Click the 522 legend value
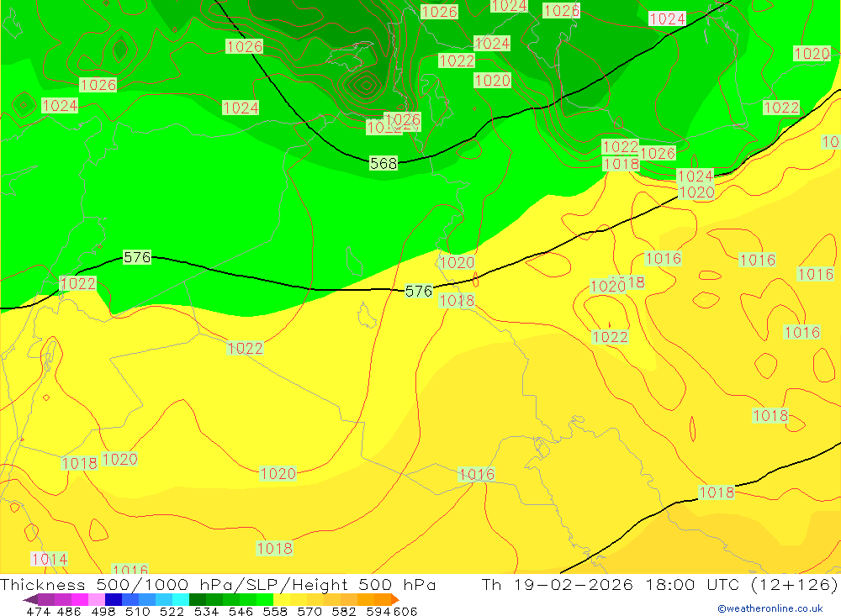This screenshot has height=616, width=841. click(x=172, y=612)
